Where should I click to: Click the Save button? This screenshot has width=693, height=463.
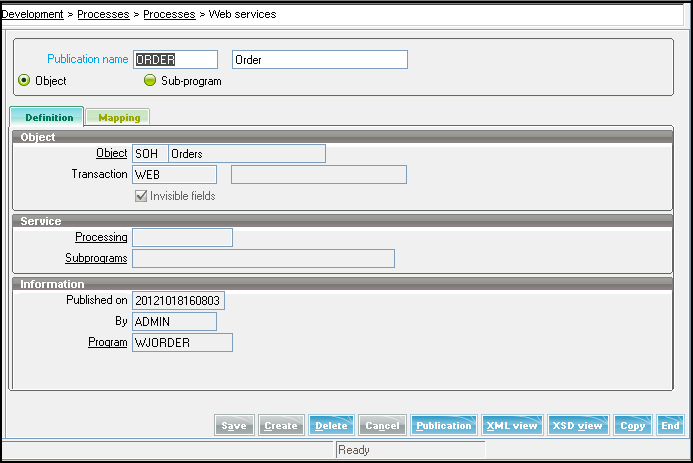tap(234, 425)
